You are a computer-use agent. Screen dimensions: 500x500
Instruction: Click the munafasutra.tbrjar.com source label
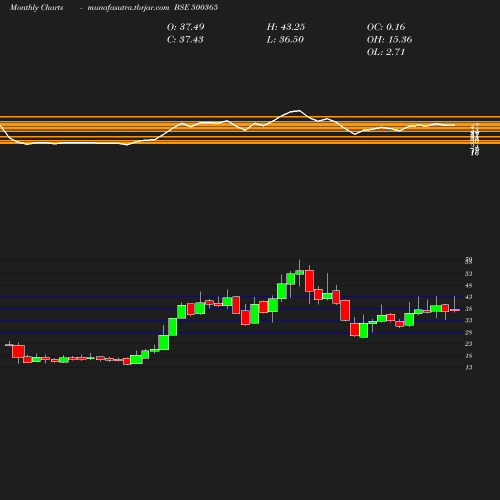pyautogui.click(x=128, y=7)
